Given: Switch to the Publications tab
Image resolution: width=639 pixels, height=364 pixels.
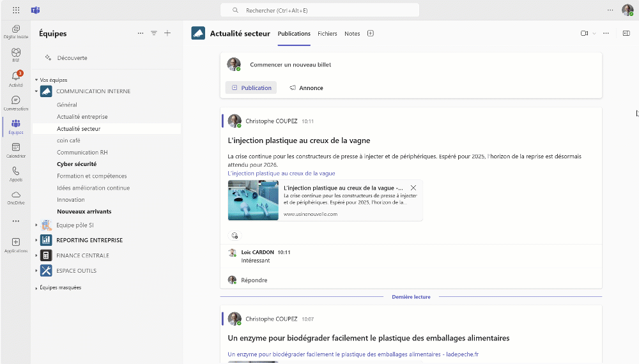Looking at the screenshot, I should point(294,33).
